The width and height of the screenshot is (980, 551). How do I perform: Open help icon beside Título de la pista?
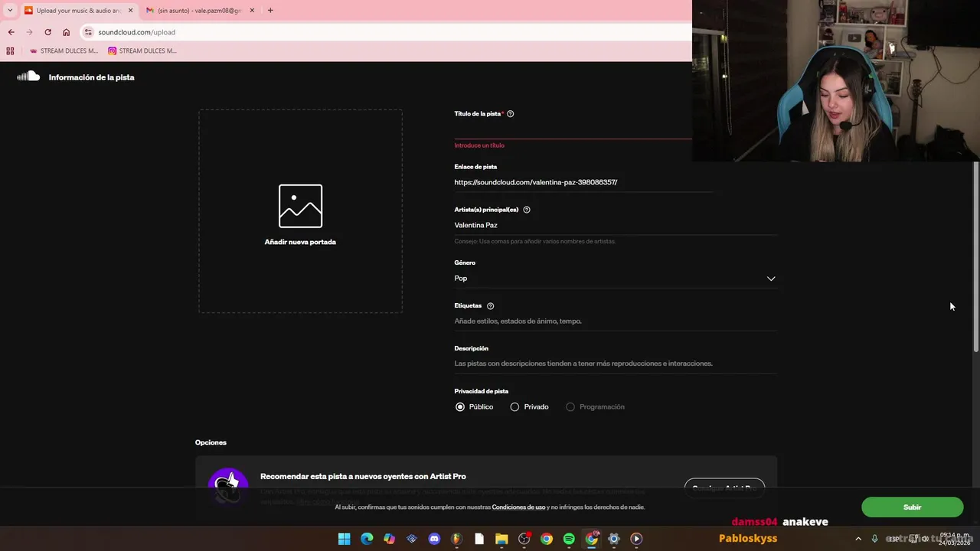(511, 114)
